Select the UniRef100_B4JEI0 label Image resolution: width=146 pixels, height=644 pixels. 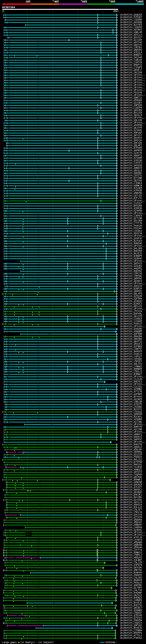(x=131, y=253)
